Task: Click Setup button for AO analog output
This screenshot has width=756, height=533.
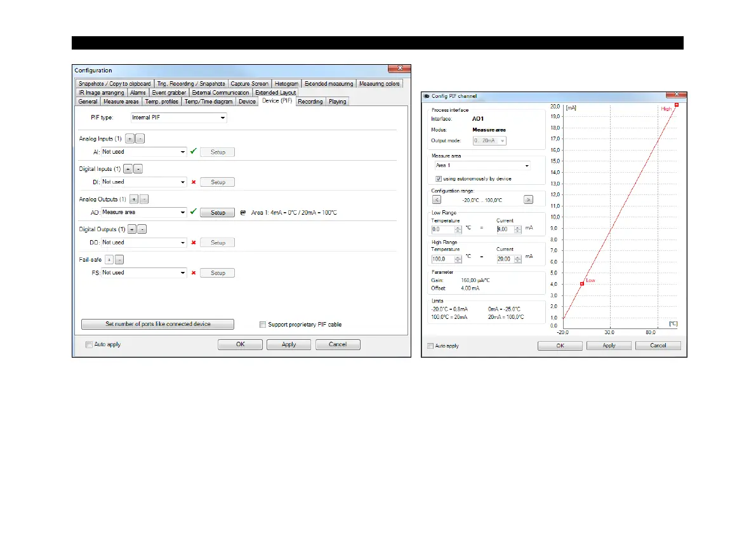Action: pyautogui.click(x=218, y=213)
